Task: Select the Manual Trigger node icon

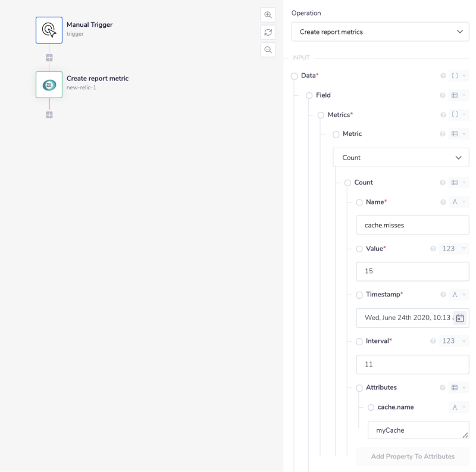Action: click(x=49, y=30)
